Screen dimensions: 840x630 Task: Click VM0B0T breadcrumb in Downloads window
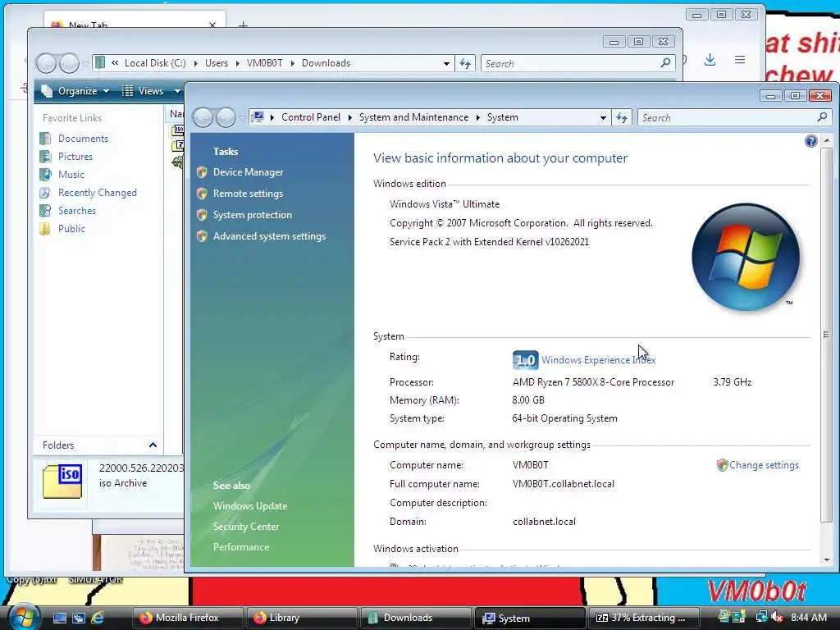265,63
